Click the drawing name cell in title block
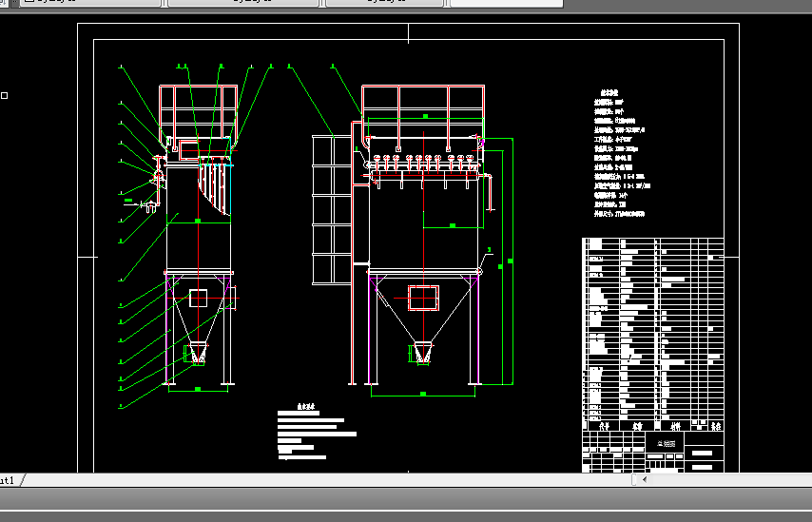 coord(668,443)
